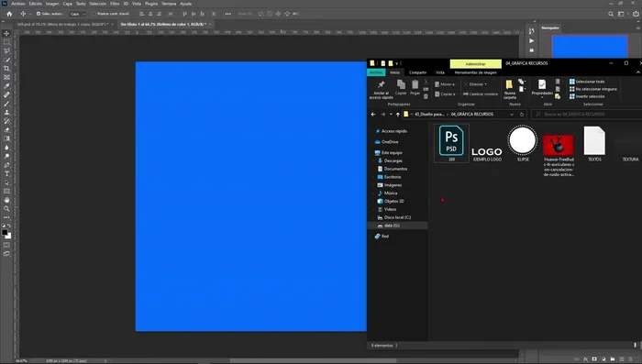Select the Gradient tool
The image size is (642, 364).
tap(6, 138)
